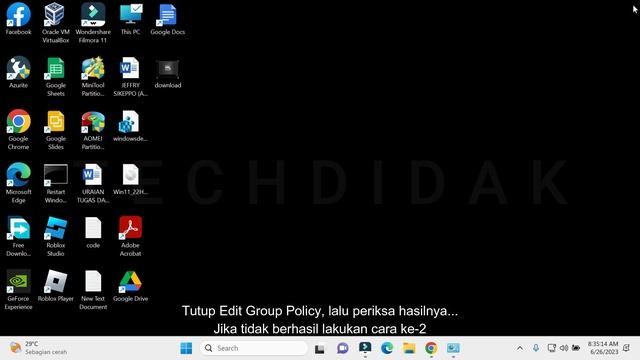Open weather widget showing 29°C
640x360 pixels.
pyautogui.click(x=38, y=348)
